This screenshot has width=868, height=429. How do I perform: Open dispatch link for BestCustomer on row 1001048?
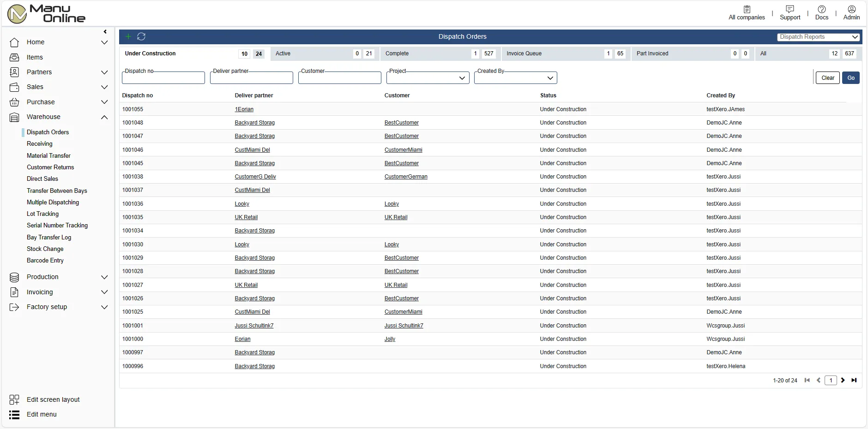401,123
